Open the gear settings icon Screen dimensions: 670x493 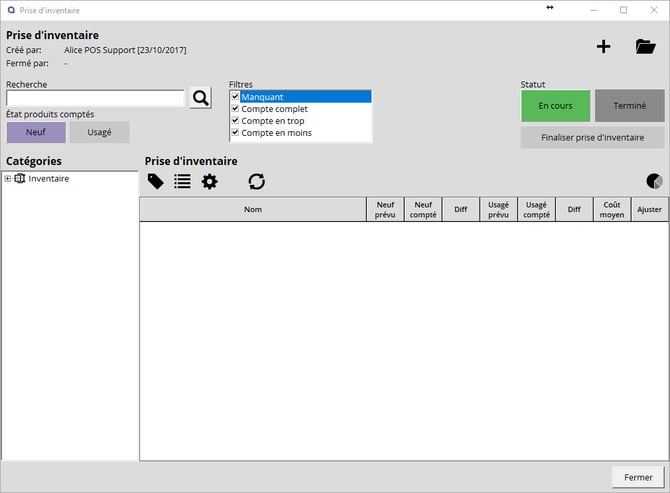point(209,181)
